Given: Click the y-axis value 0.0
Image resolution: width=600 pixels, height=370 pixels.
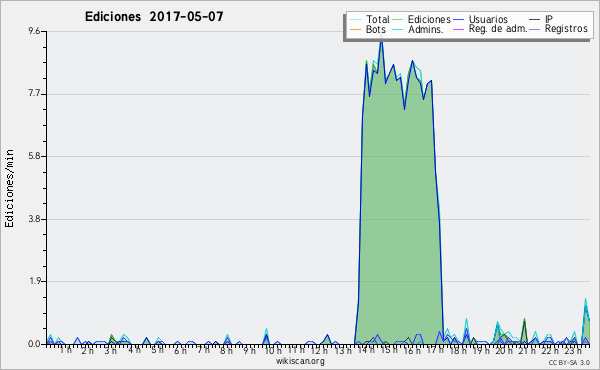Looking at the screenshot, I should click(x=34, y=344).
